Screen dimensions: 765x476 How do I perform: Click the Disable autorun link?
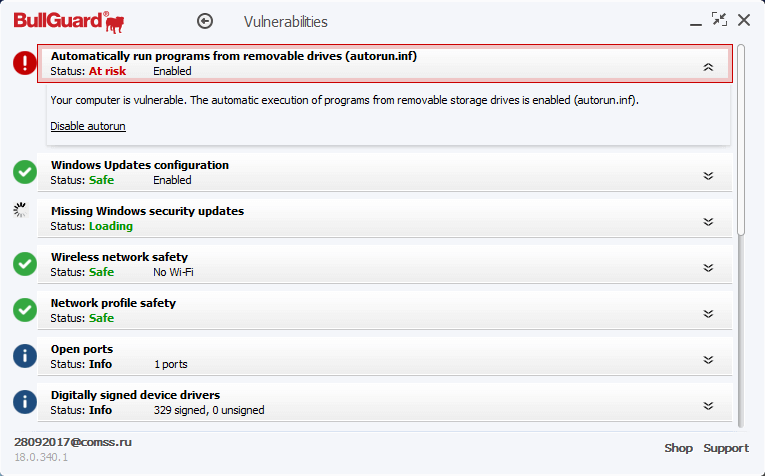88,126
